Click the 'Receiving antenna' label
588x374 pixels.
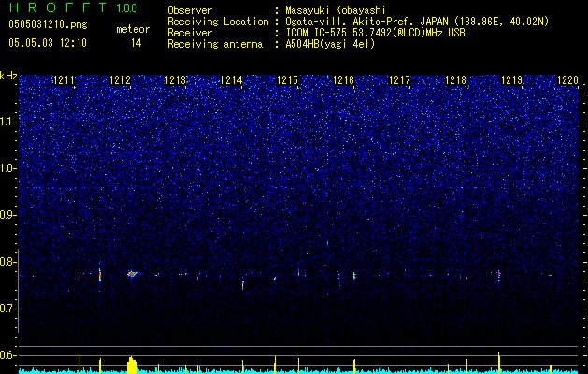pyautogui.click(x=215, y=44)
